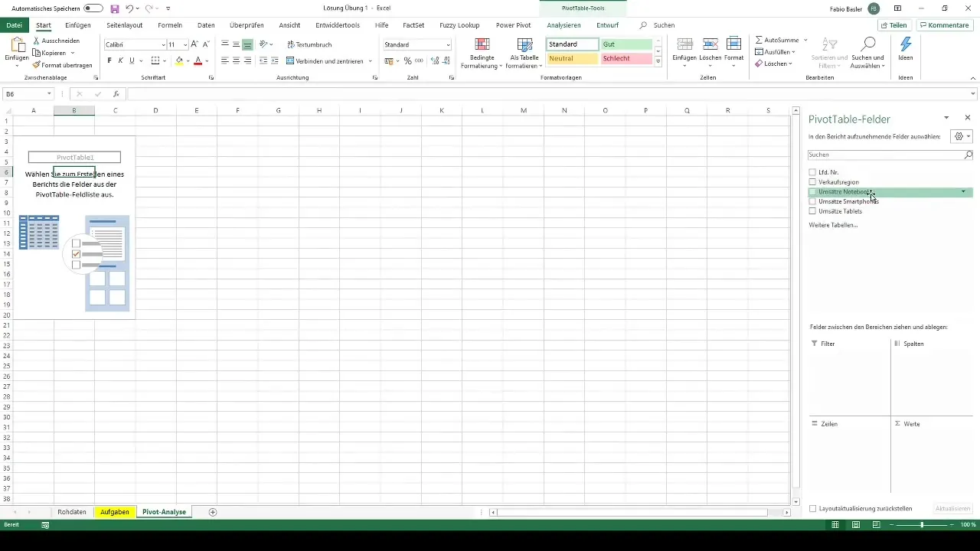Apply percent number format
The height and width of the screenshot is (551, 980).
[x=407, y=60]
